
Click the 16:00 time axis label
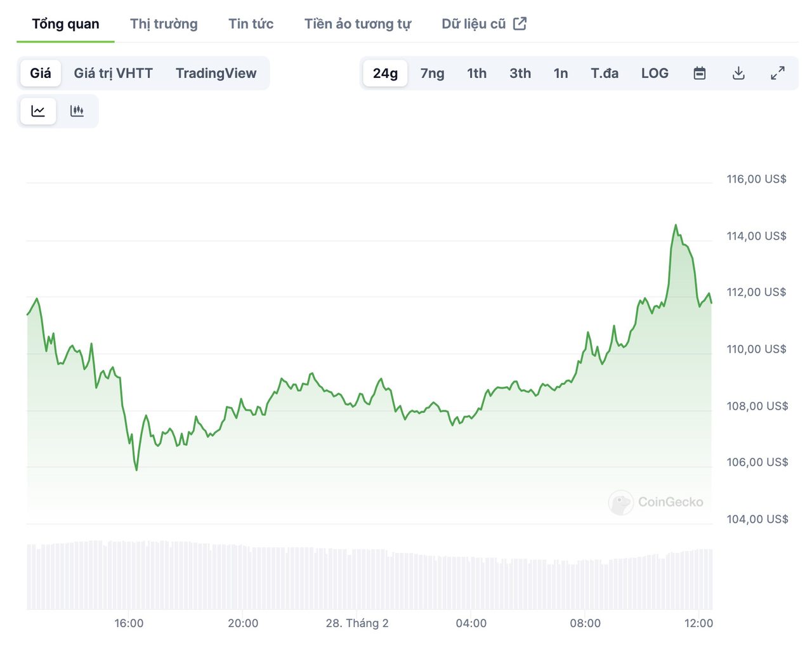pos(129,623)
